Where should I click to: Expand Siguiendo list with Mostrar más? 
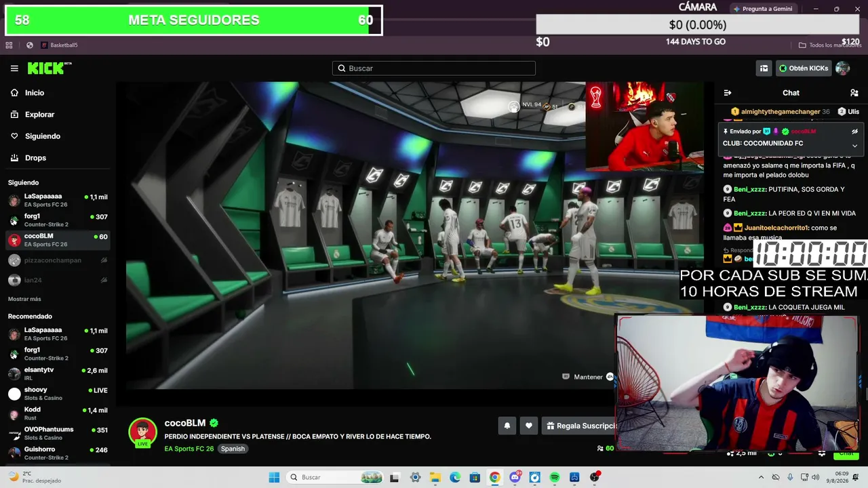(x=24, y=299)
